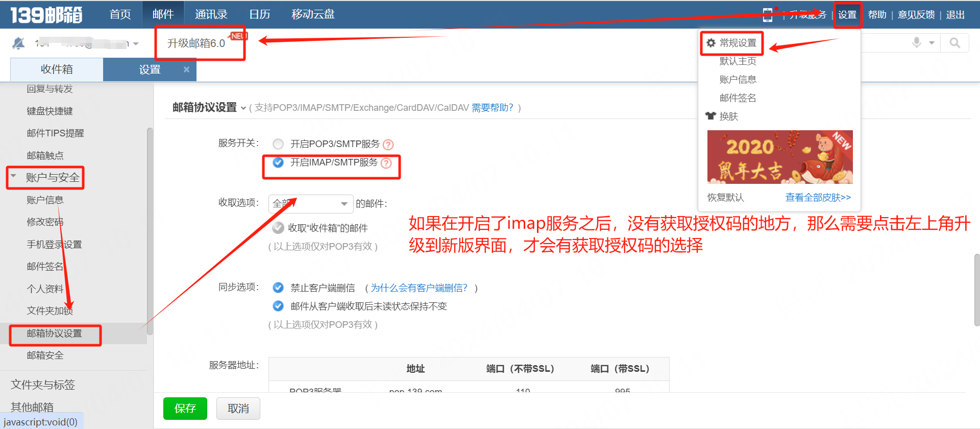980x429 pixels.
Task: Open 通讯录 in the top navigation
Action: click(211, 14)
